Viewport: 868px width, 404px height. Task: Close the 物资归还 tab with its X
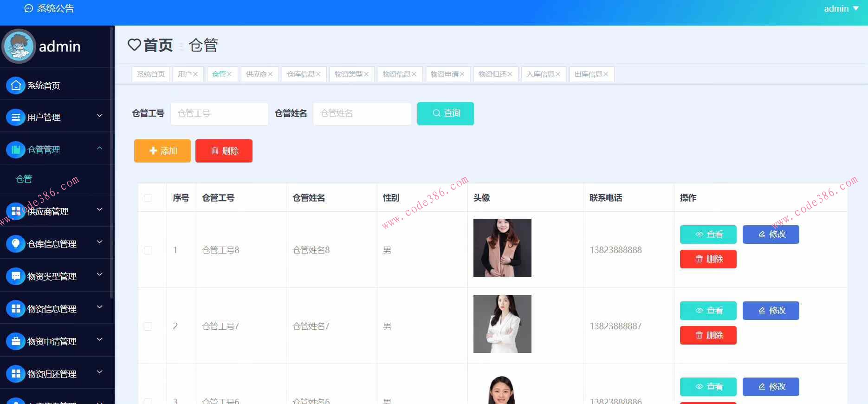pyautogui.click(x=510, y=74)
